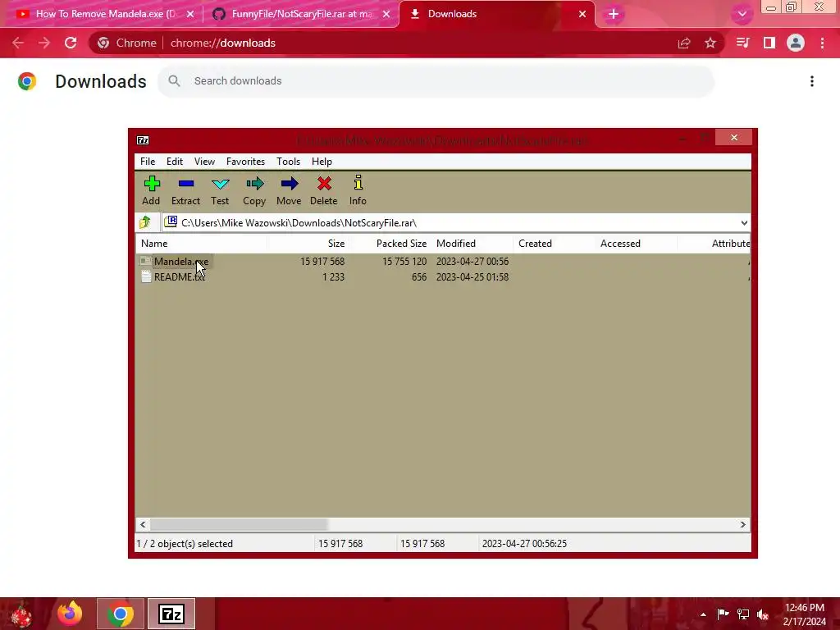Open the Help menu
Viewport: 840px width, 630px height.
(322, 162)
